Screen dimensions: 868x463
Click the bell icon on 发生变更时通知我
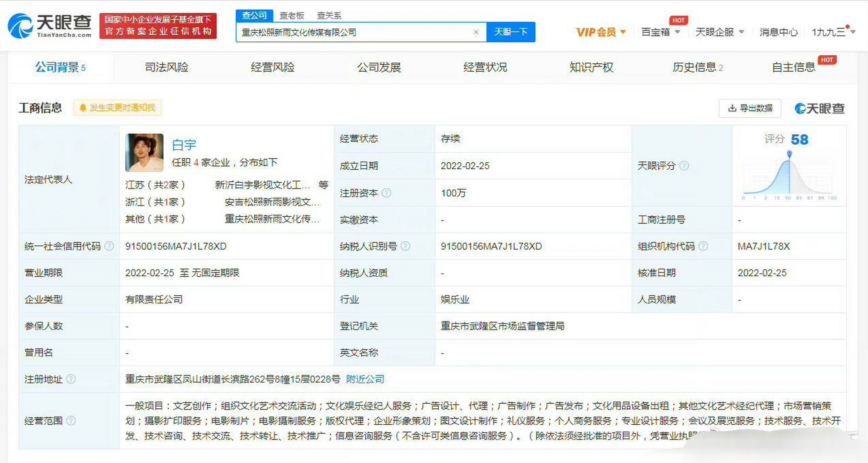pyautogui.click(x=83, y=107)
